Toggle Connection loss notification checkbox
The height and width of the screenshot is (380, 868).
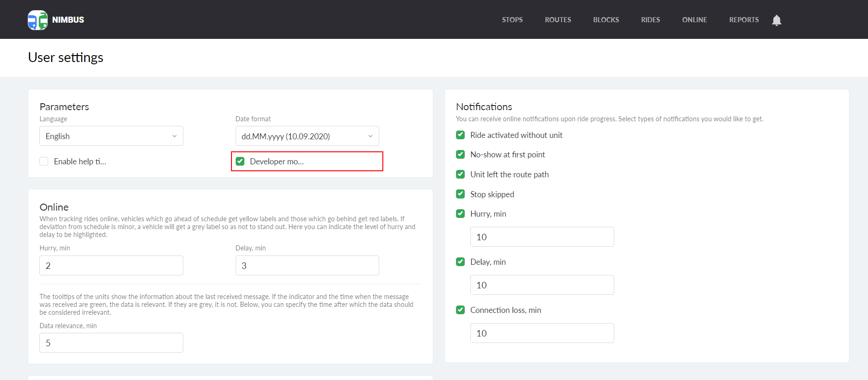460,310
